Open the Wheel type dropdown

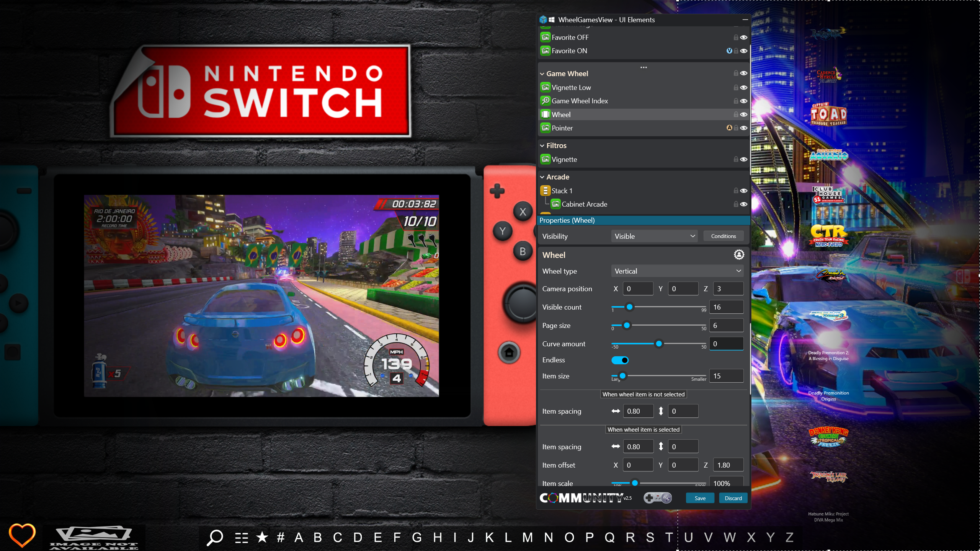tap(677, 271)
